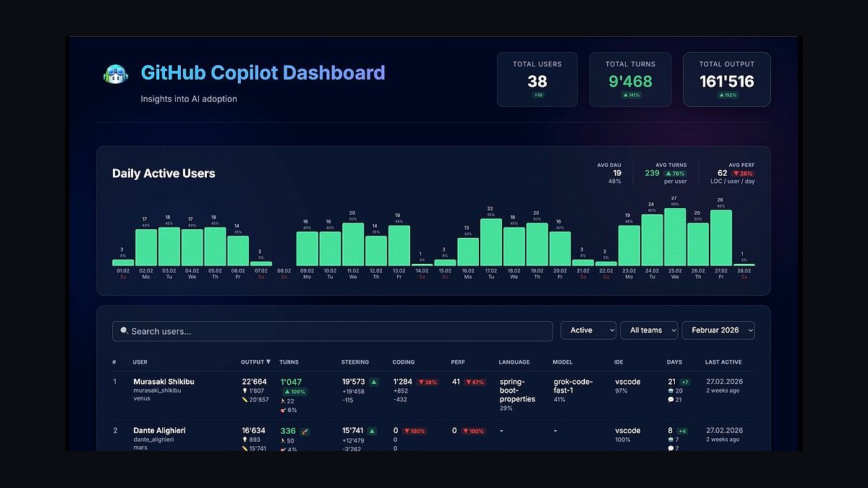
Task: Click the lightbulb icon beside 893
Action: coord(244,440)
